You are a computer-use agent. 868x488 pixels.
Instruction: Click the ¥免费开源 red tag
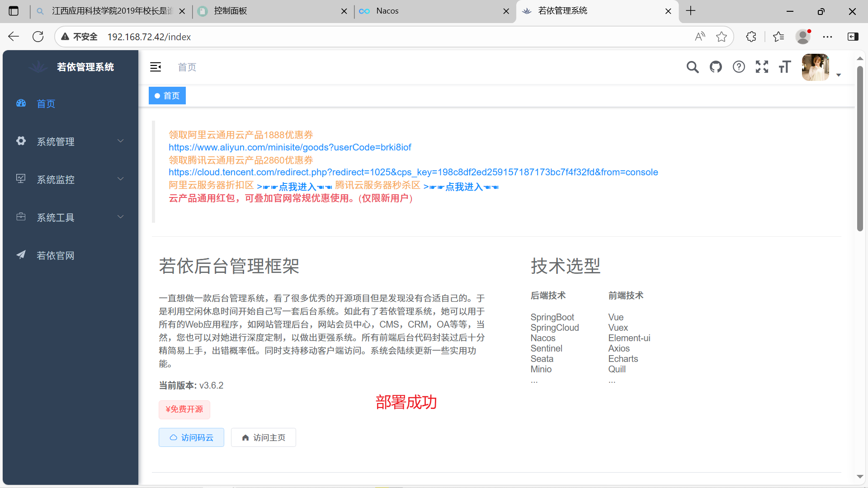click(x=184, y=409)
